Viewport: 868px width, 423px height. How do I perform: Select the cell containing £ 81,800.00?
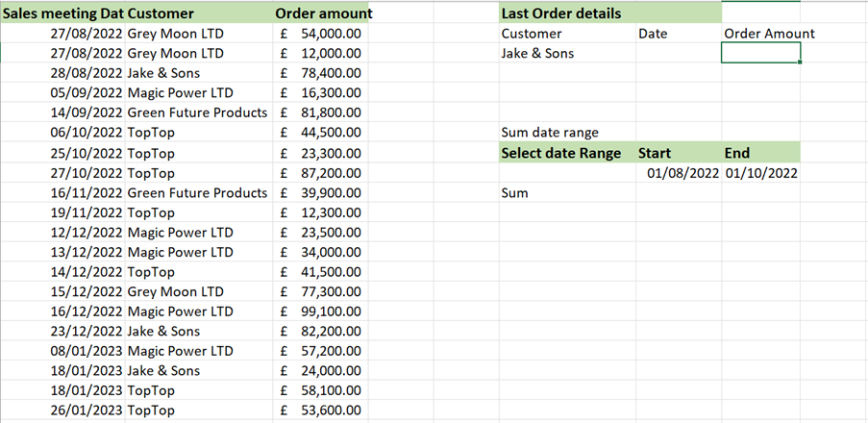320,112
